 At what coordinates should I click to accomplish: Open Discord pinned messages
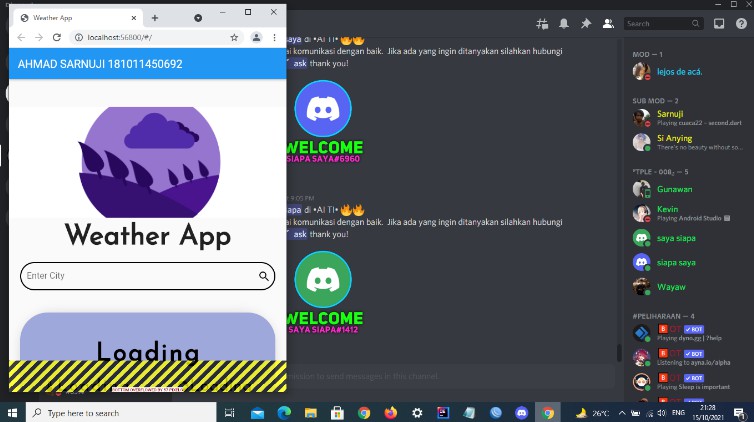pyautogui.click(x=586, y=24)
